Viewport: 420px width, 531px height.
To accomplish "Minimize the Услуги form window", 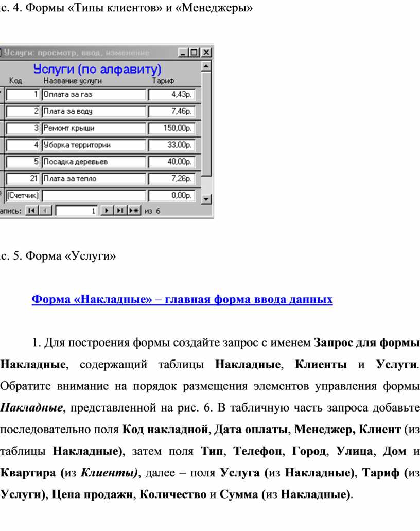I will pyautogui.click(x=183, y=53).
